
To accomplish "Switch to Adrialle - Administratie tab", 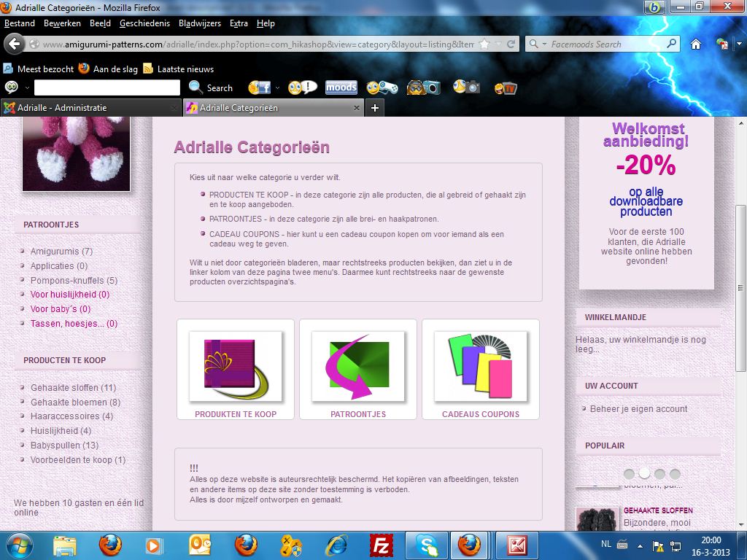I will pyautogui.click(x=91, y=108).
